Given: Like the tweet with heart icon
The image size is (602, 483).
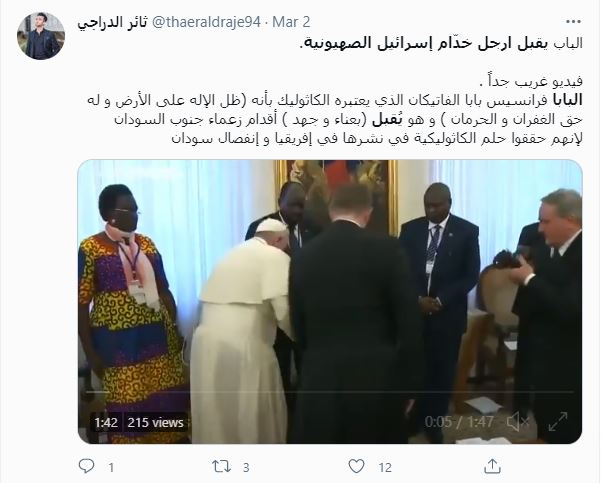Looking at the screenshot, I should click(x=356, y=466).
